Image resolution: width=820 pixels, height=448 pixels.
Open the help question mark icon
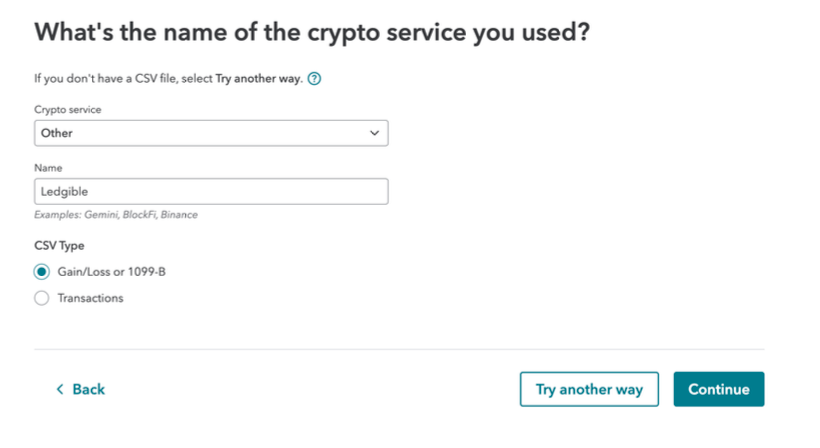coord(314,78)
